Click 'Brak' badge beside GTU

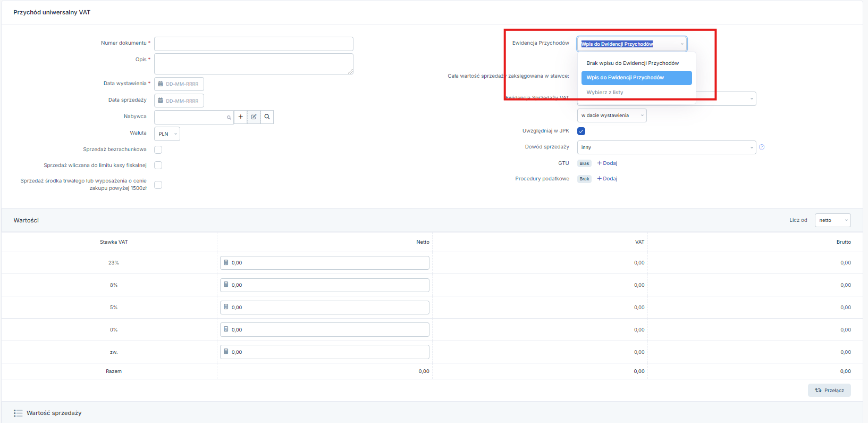click(x=584, y=163)
